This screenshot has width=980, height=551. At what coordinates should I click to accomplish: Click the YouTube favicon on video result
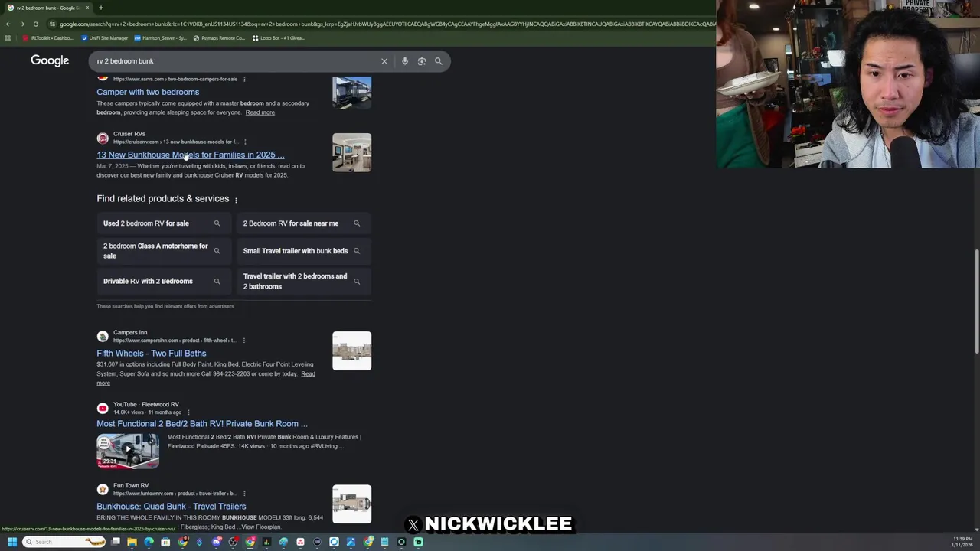[103, 409]
